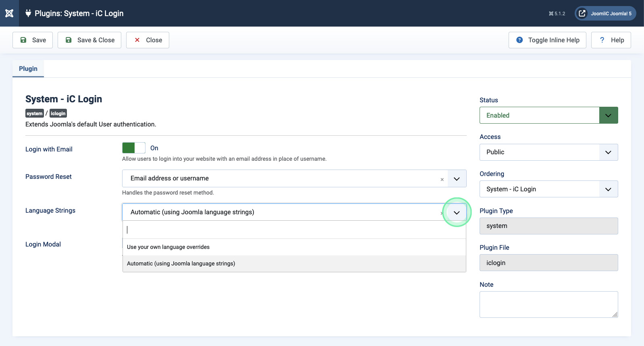Click the Joomla 5.1.2 version indicator
The height and width of the screenshot is (346, 644).
(557, 14)
